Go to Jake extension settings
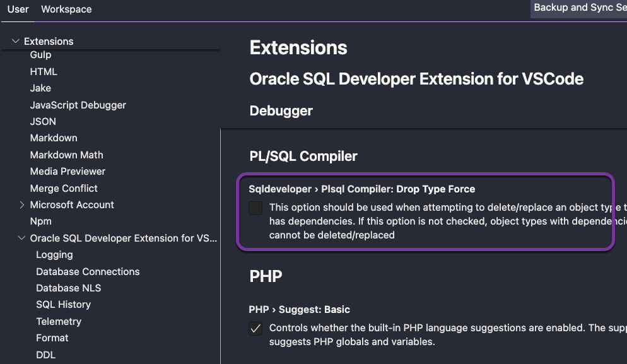The image size is (627, 364). 40,88
